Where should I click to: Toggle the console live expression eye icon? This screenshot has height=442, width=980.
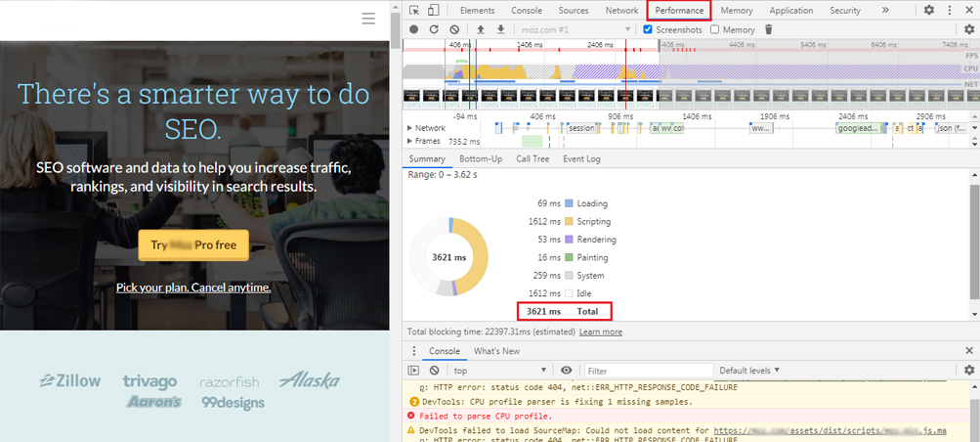566,371
